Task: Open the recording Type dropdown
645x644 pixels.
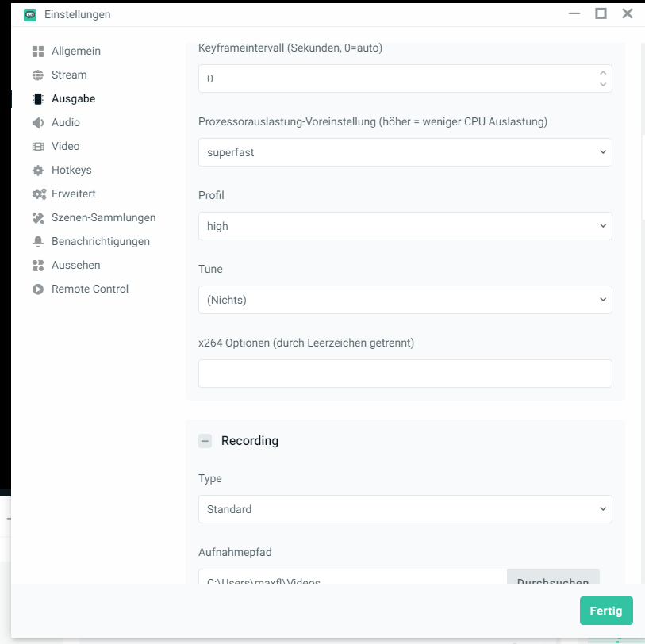Action: [405, 509]
